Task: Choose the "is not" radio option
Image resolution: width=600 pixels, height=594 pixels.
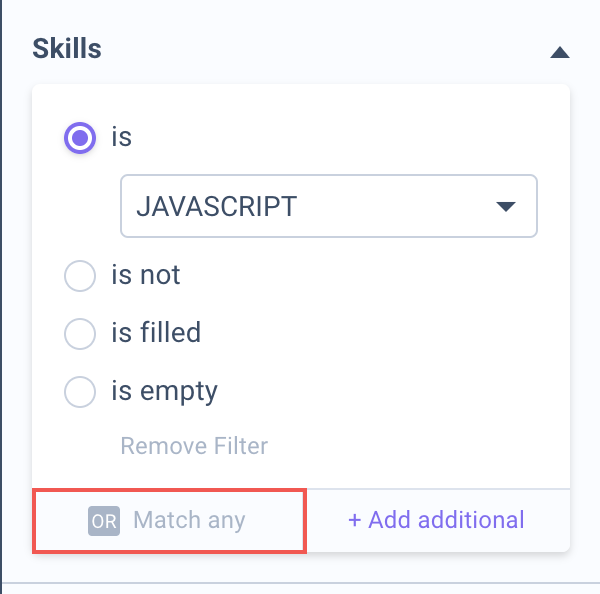Action: (80, 277)
